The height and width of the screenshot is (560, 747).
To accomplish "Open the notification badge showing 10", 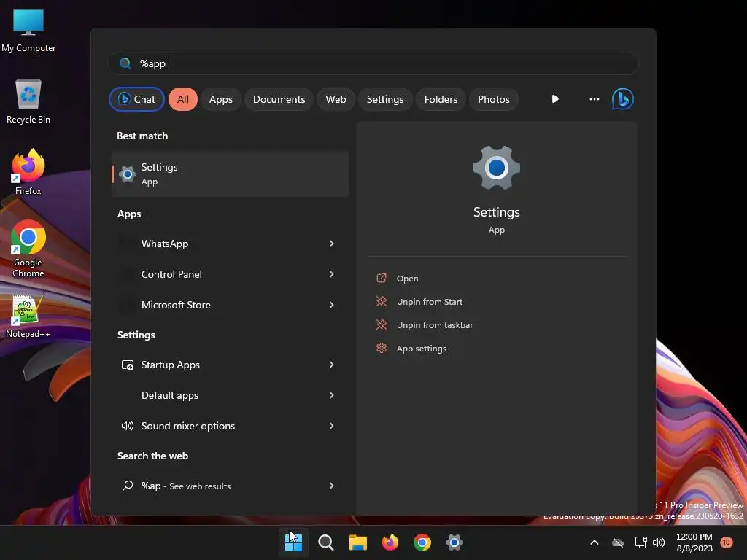I will click(x=726, y=542).
